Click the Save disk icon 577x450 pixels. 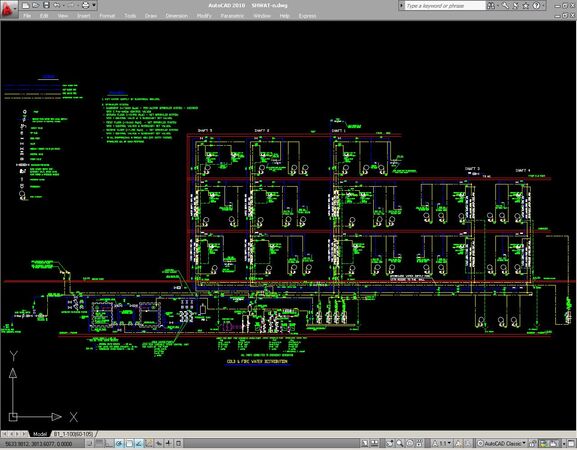click(46, 5)
